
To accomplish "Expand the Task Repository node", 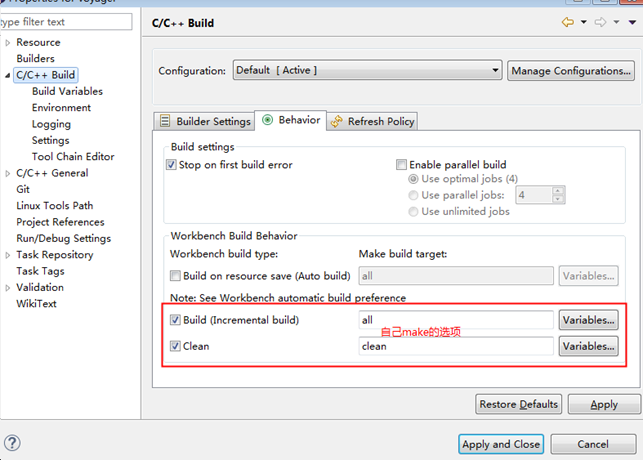I will (7, 255).
